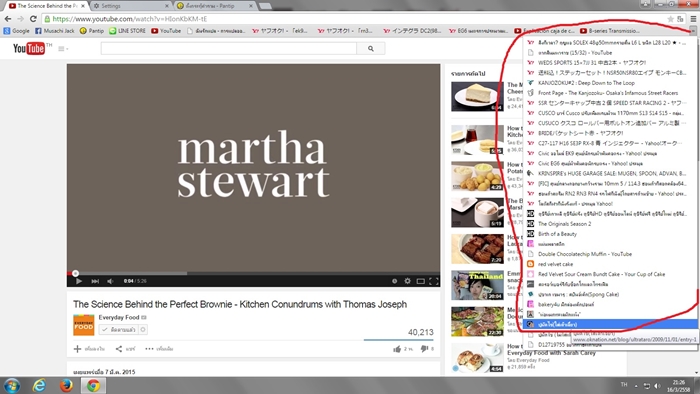Click the Everyday Food channel name
Image resolution: width=700 pixels, height=394 pixels.
pyautogui.click(x=119, y=317)
